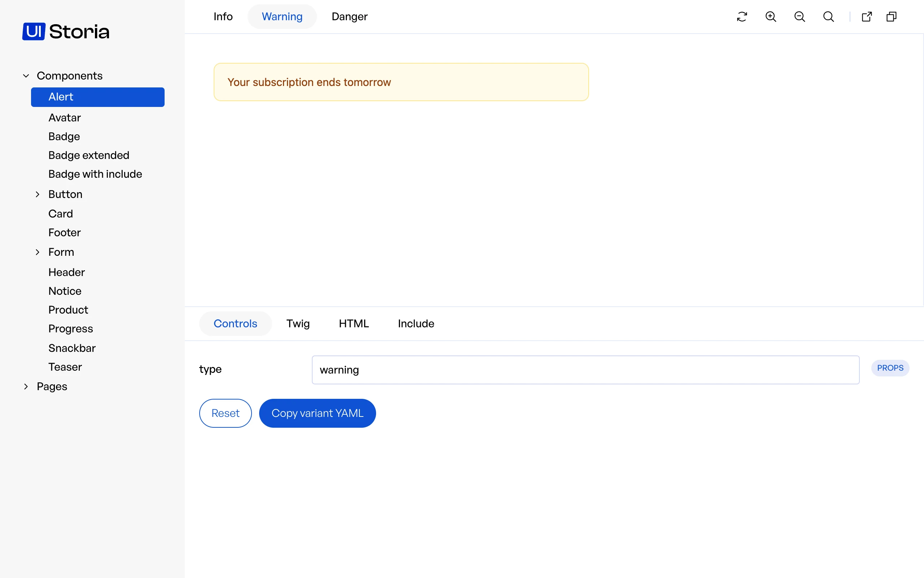
Task: Open the Include panel tab
Action: pos(416,323)
